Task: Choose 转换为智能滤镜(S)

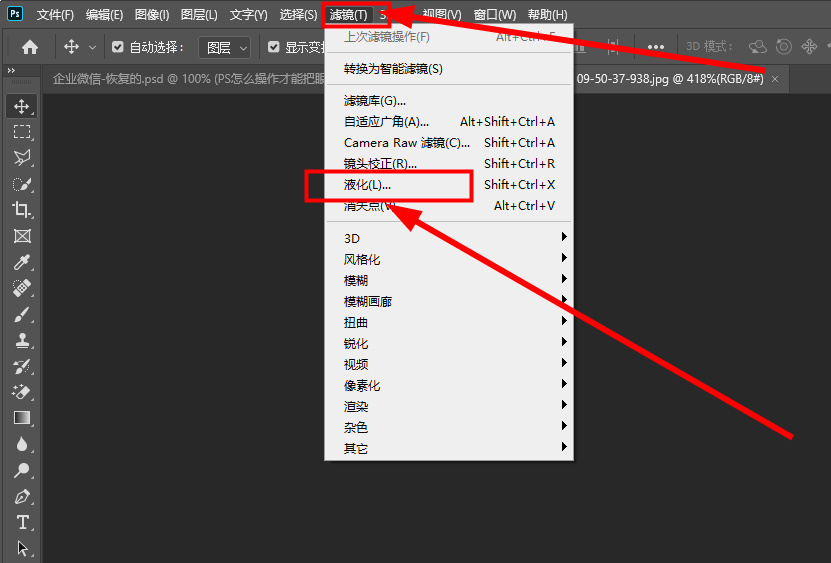Action: [448, 68]
